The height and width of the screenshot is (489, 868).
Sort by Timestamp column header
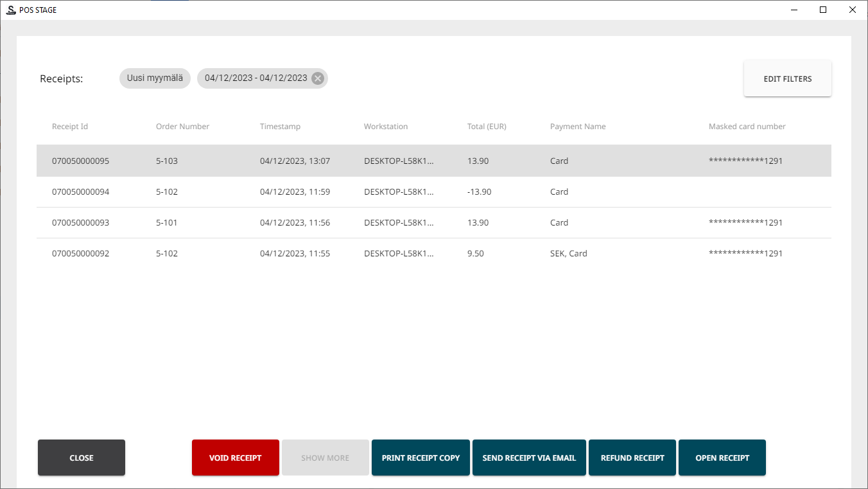pos(280,127)
